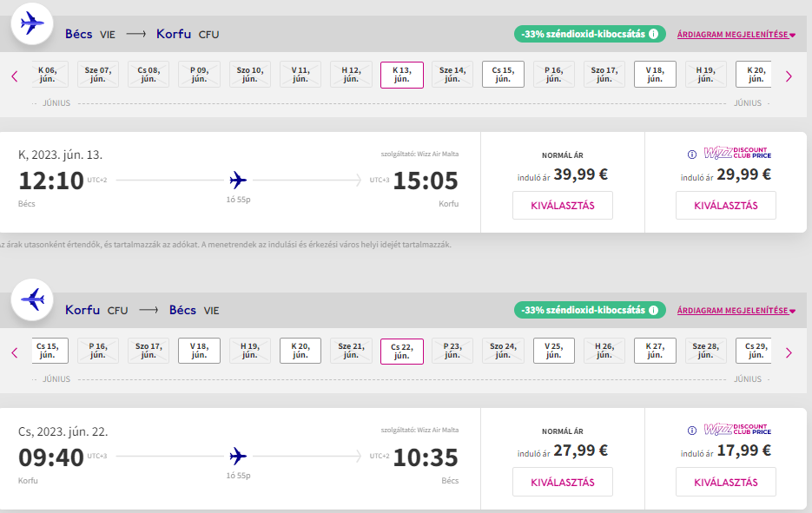Expand the Árdiagram megjelenítése for return flight
The width and height of the screenshot is (812, 513).
(736, 310)
